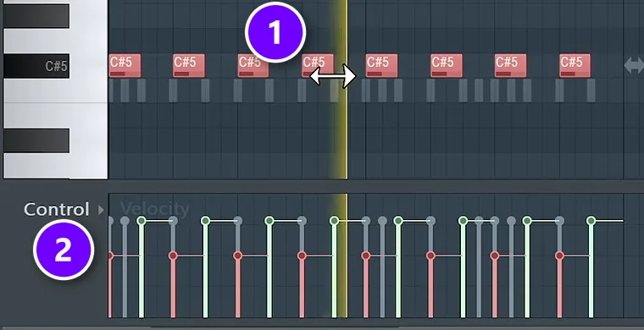644x330 pixels.
Task: Select the seventh C#5 note in the row
Action: [x=510, y=66]
